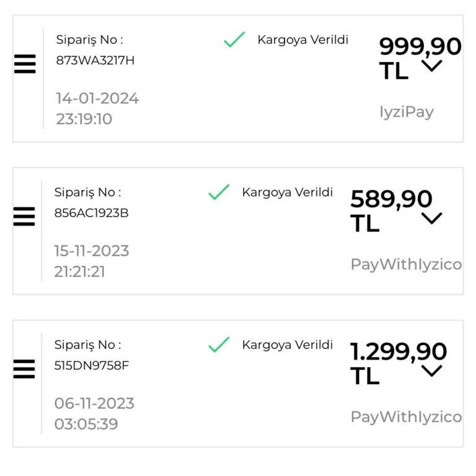
Task: Select order number 856AC1923B
Action: 91,213
